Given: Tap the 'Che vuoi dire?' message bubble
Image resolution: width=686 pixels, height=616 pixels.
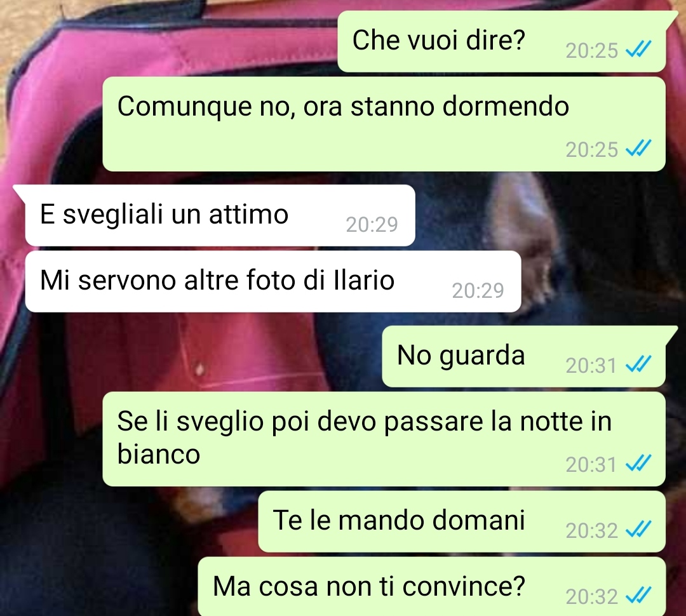Looking at the screenshot, I should pos(501,41).
